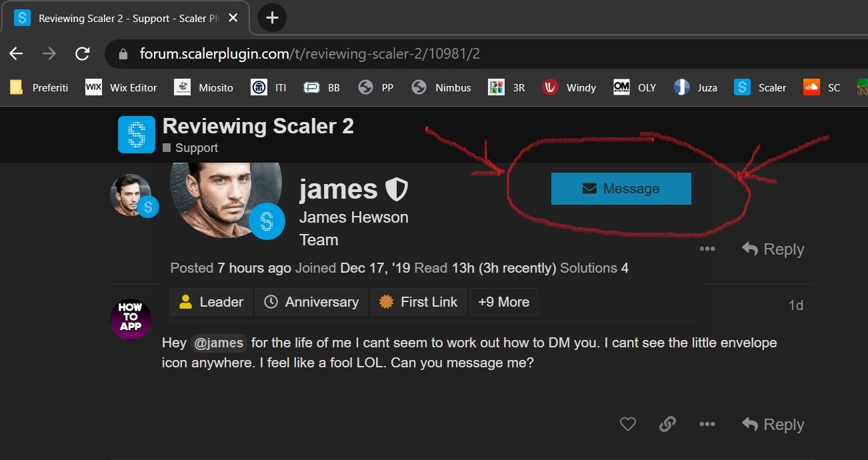Open a new browser tab with the plus button
This screenshot has width=868, height=460.
click(272, 18)
